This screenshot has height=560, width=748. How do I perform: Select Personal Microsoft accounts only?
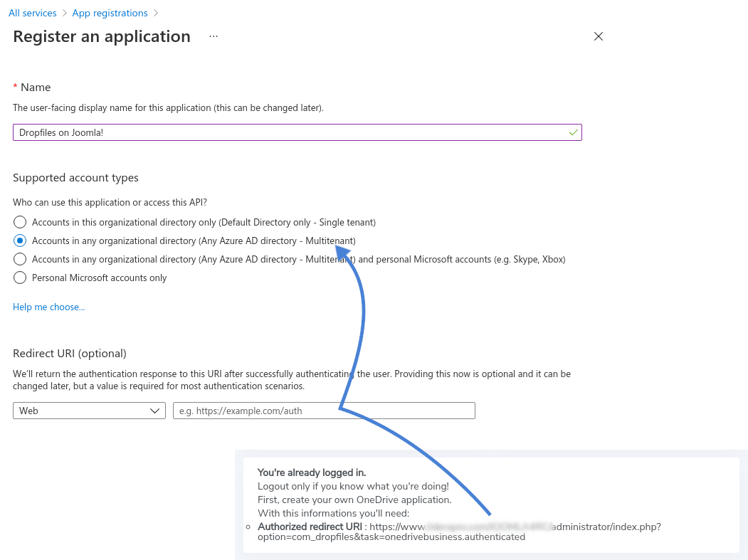point(20,278)
